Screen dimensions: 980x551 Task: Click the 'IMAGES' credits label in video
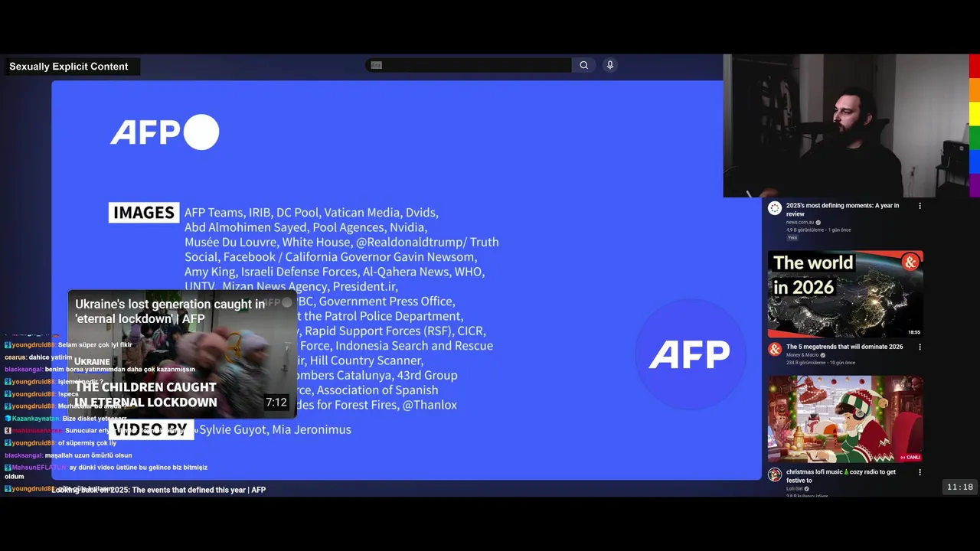point(144,213)
